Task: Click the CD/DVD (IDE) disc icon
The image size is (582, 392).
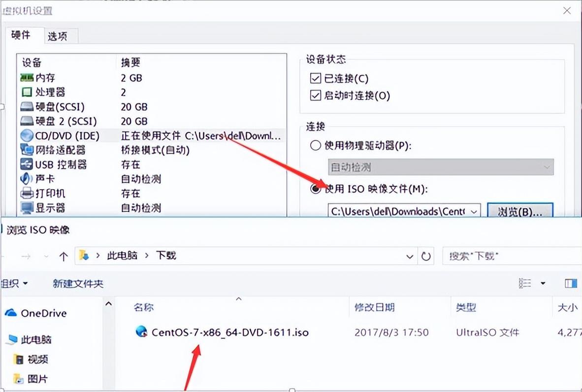Action: click(x=27, y=135)
